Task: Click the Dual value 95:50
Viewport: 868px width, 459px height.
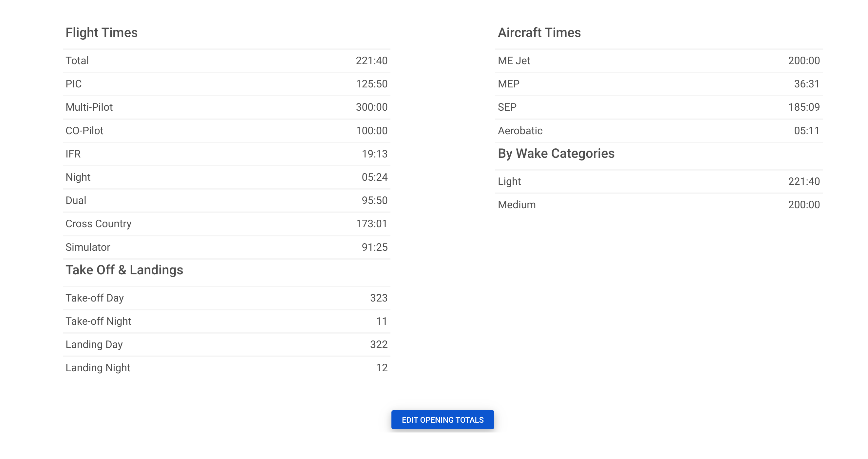Action: coord(375,200)
